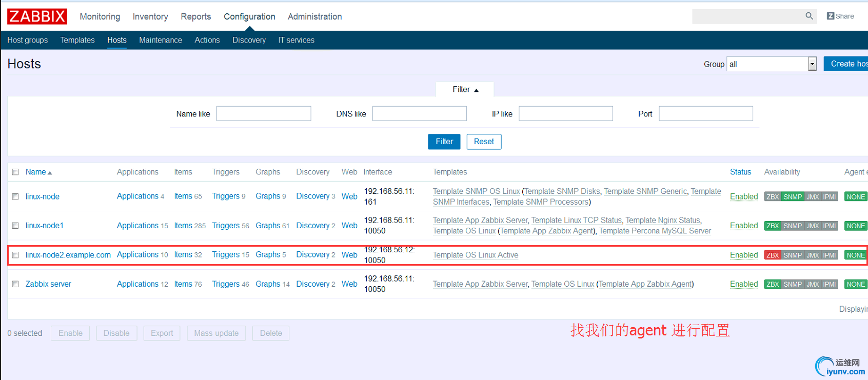Open the Zabbix server host link
This screenshot has height=380, width=868.
click(48, 284)
